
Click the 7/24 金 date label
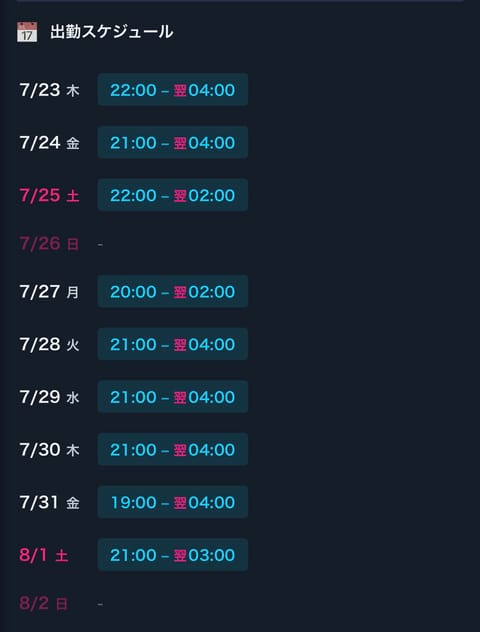49,143
